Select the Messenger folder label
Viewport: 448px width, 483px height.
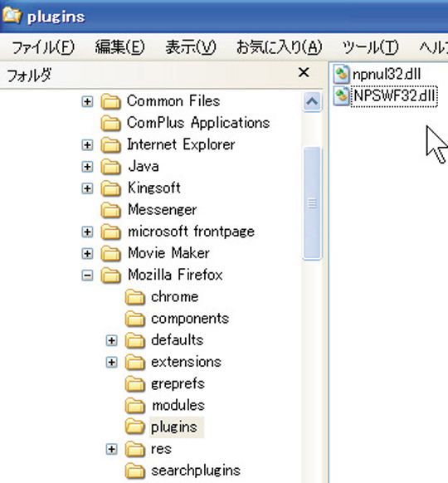point(163,210)
